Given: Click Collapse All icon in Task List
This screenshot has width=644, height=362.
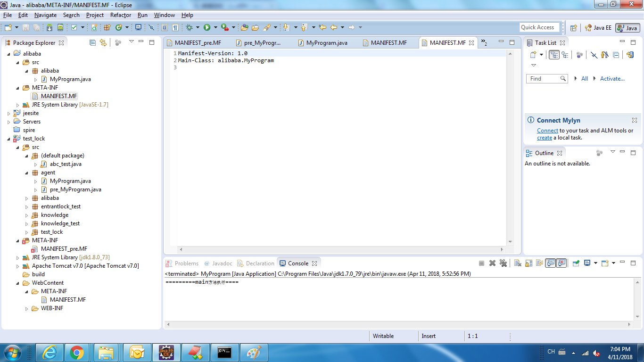Looking at the screenshot, I should tap(616, 55).
